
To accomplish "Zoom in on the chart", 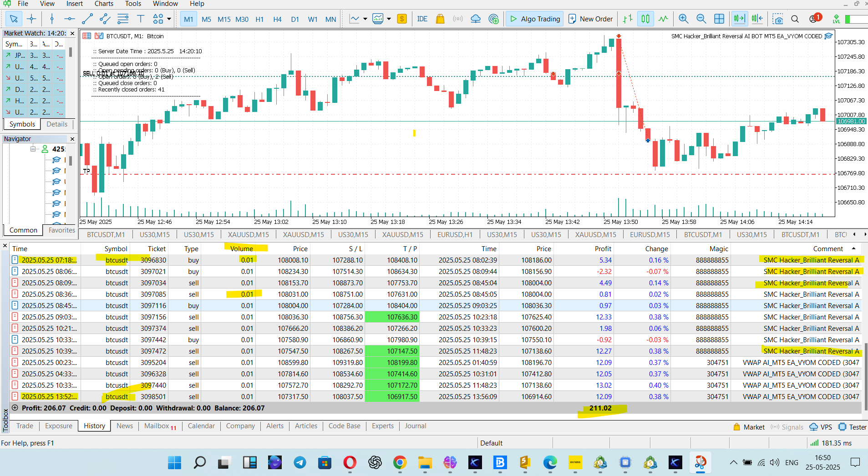I will 683,19.
